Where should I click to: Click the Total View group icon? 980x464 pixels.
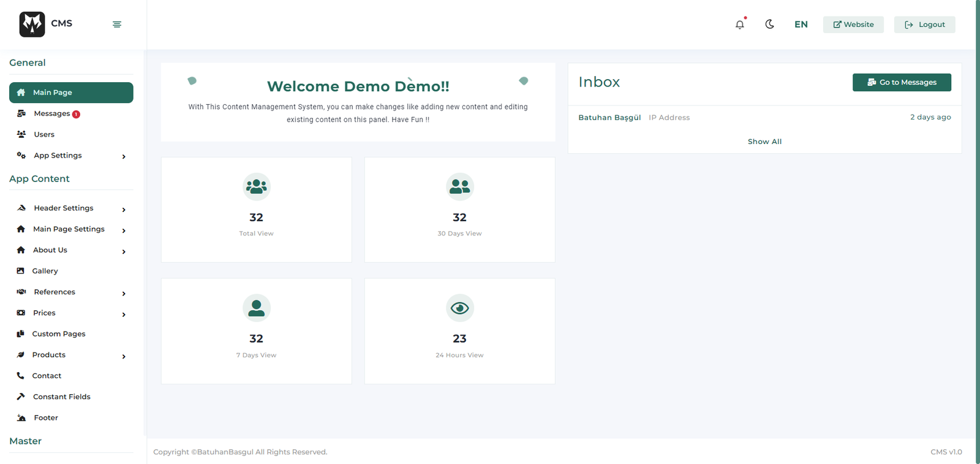click(256, 186)
